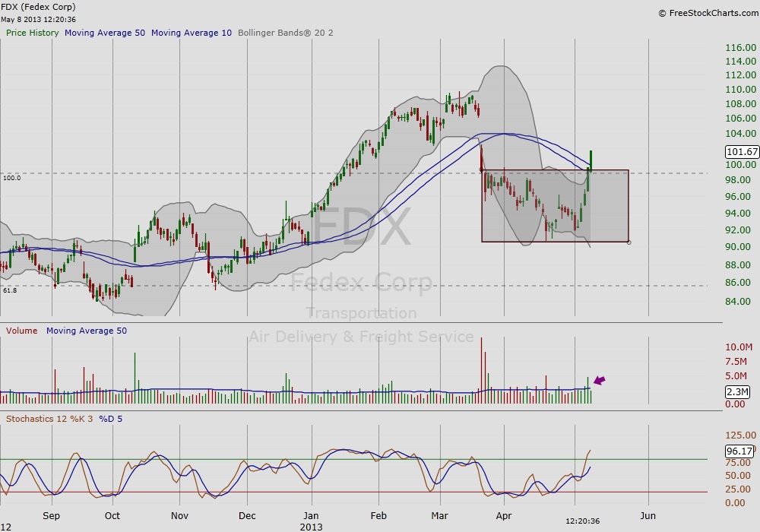The width and height of the screenshot is (760, 532).
Task: Click the 5.0M volume axis label
Action: coord(736,376)
